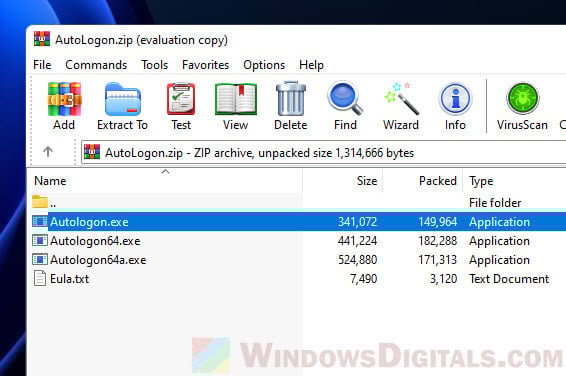Sort files by Name column header
566x376 pixels.
point(165,181)
